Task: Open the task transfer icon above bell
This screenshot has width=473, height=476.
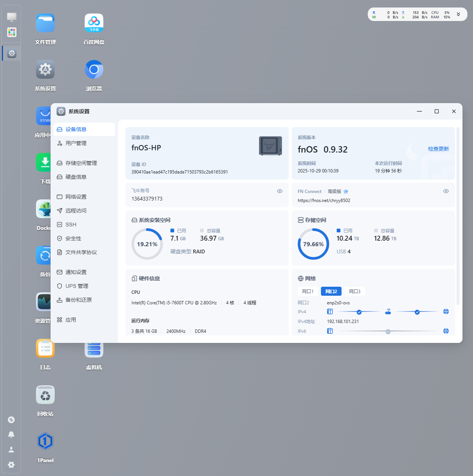Action: [x=11, y=420]
